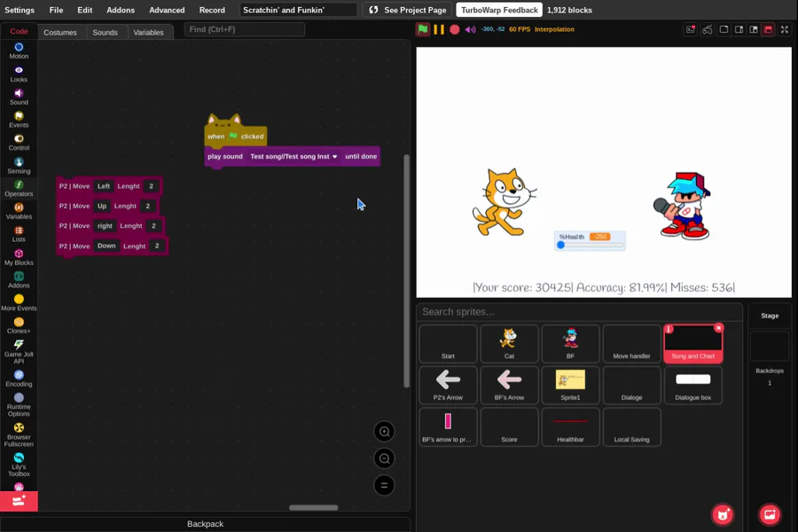Open the Browser Fullscreen category
Image resolution: width=798 pixels, height=532 pixels.
pyautogui.click(x=19, y=434)
